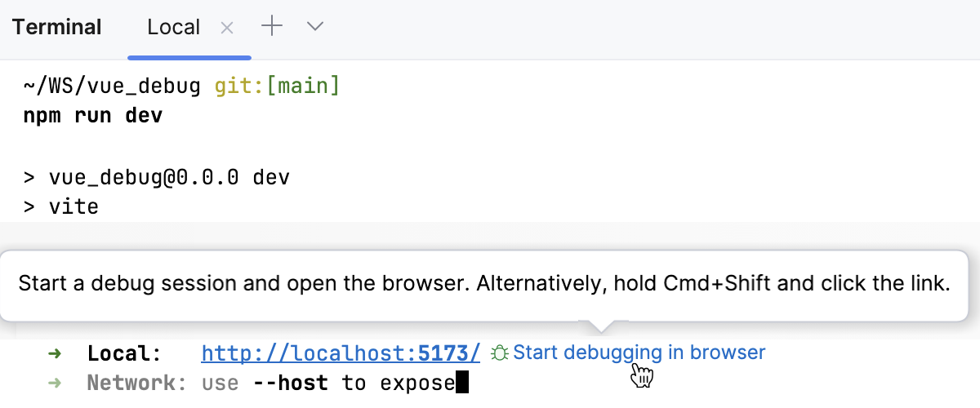Click the "> vite" output line
The image size is (980, 408).
(62, 207)
